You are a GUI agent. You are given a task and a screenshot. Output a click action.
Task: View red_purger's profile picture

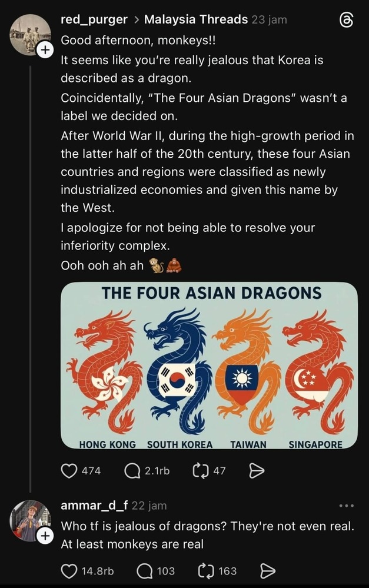(x=30, y=35)
